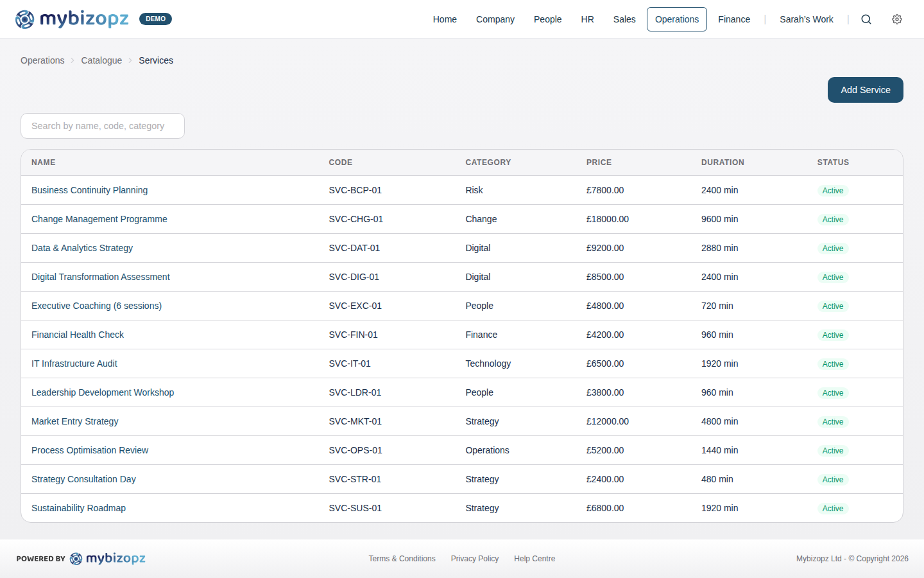Open Digital Transformation Assessment service
Image resolution: width=924 pixels, height=578 pixels.
click(101, 277)
